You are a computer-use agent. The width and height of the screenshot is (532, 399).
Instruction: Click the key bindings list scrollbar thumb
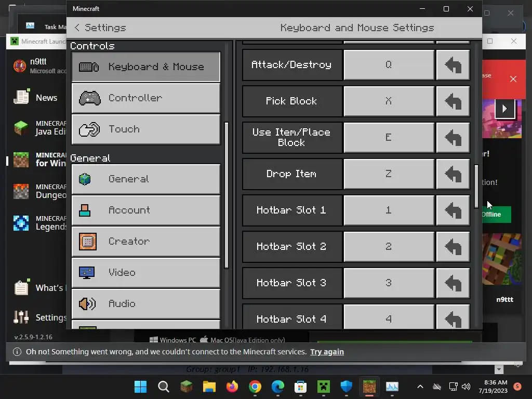point(476,187)
